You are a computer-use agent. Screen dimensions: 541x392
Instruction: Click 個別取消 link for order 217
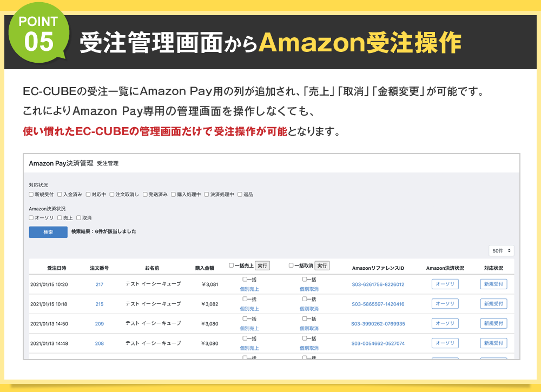[309, 289]
